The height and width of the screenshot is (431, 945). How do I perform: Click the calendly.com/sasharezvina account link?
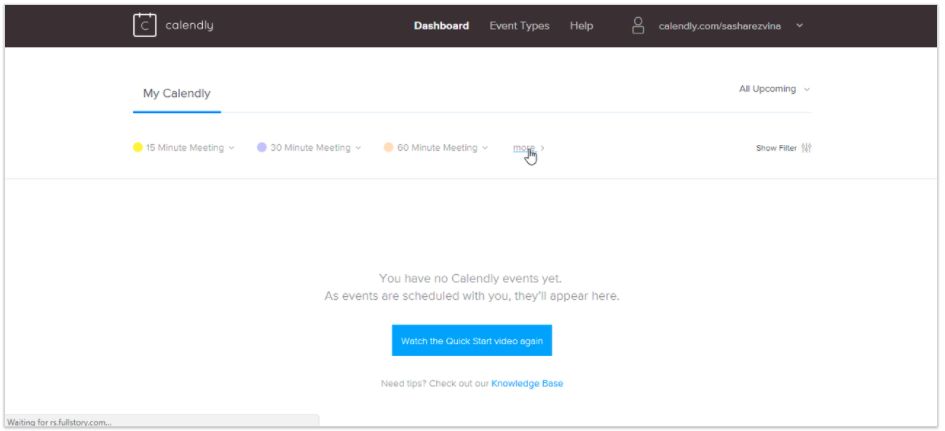(719, 26)
